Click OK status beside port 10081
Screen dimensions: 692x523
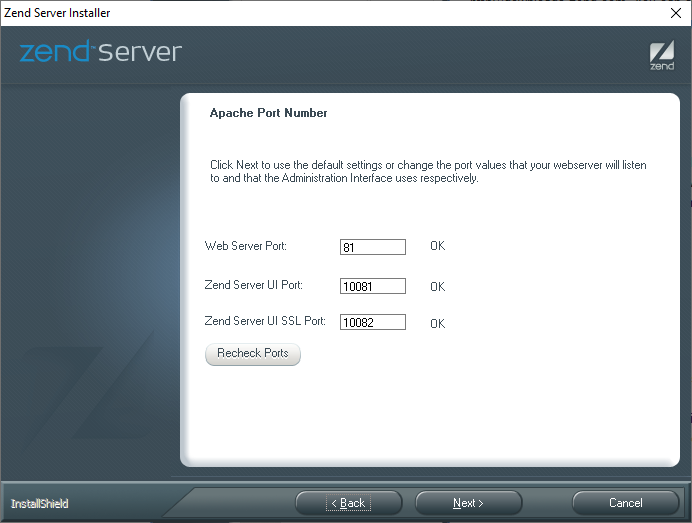point(438,287)
